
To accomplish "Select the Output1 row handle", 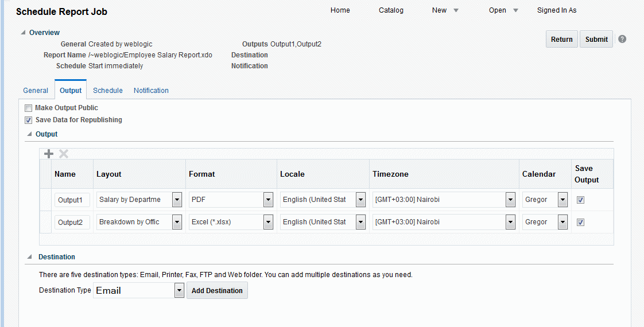I will tap(46, 200).
